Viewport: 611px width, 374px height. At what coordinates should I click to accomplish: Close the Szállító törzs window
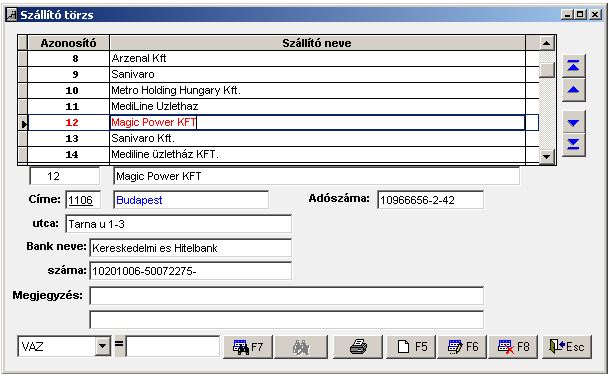[595, 15]
